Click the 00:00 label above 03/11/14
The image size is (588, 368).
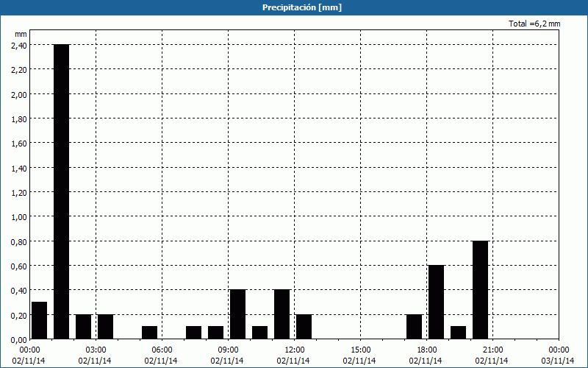559,350
